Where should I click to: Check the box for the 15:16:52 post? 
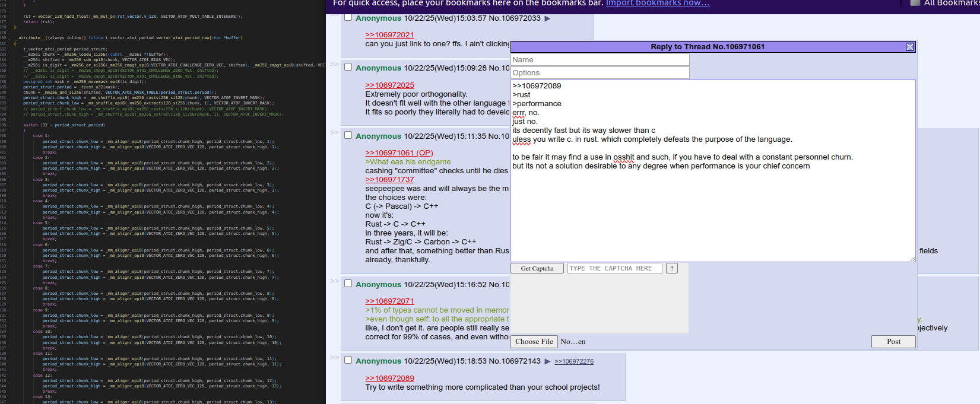(x=348, y=284)
